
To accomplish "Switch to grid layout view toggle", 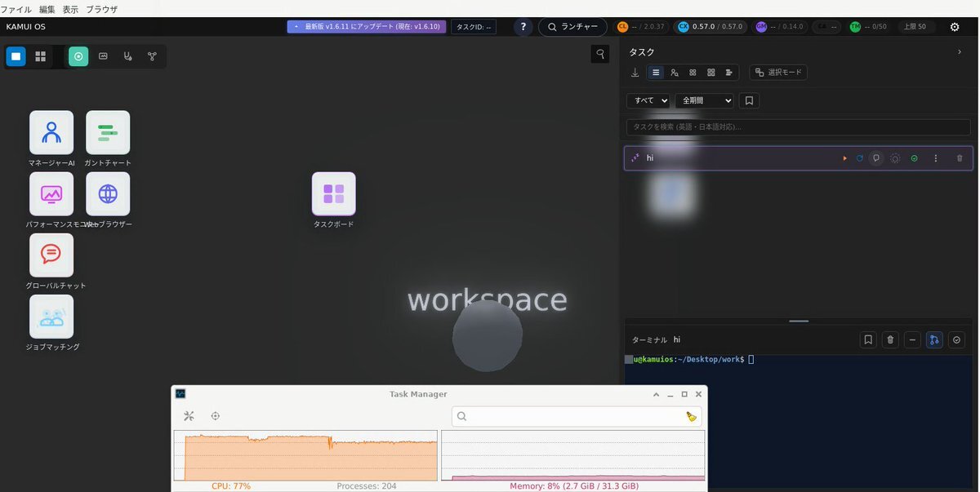I will tap(40, 56).
